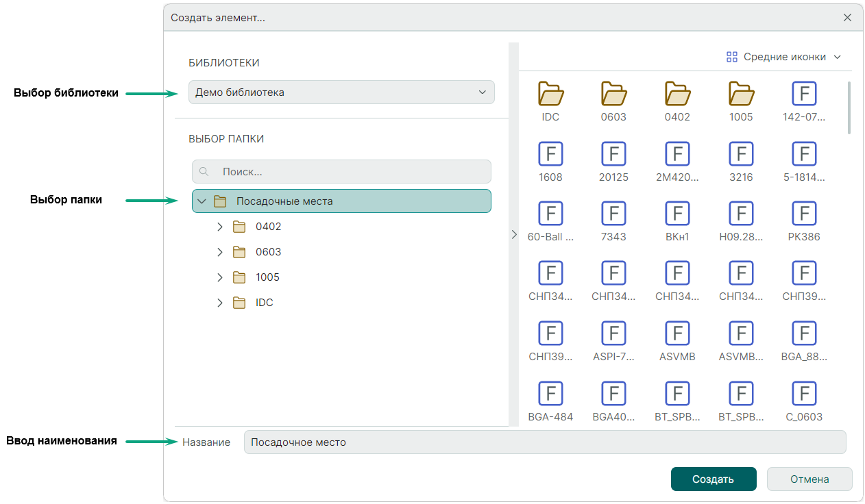Screen dimensions: 865x504
Task: Click the Название text field
Action: [544, 442]
